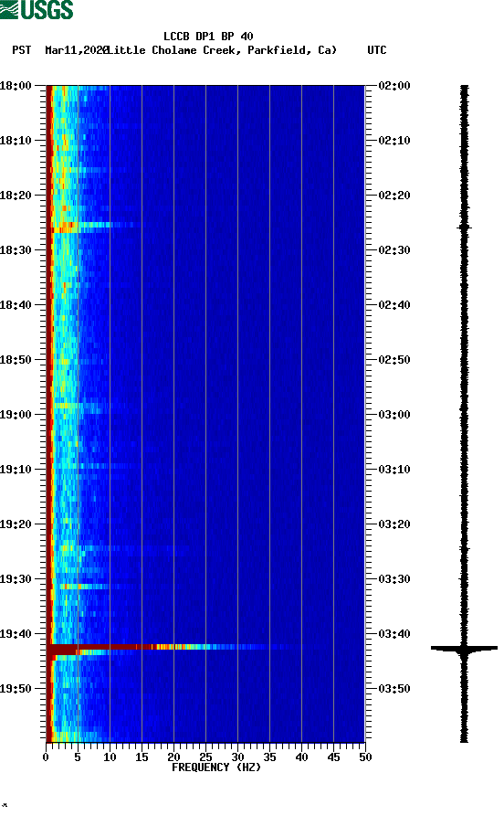Click the 19:00 PST time label
The height and width of the screenshot is (815, 504).
[x=16, y=415]
